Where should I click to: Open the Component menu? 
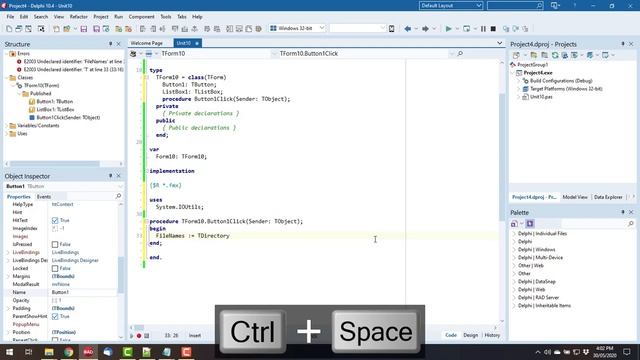tap(142, 17)
